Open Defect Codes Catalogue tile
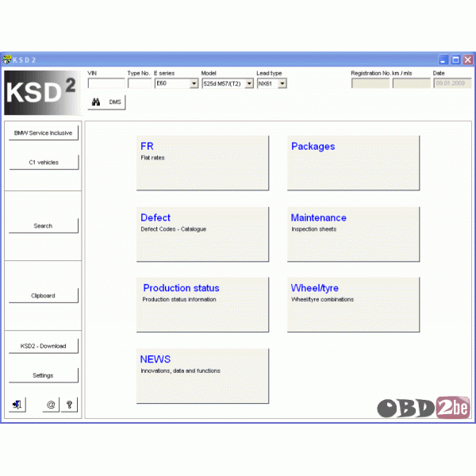The height and width of the screenshot is (476, 476). [202, 234]
